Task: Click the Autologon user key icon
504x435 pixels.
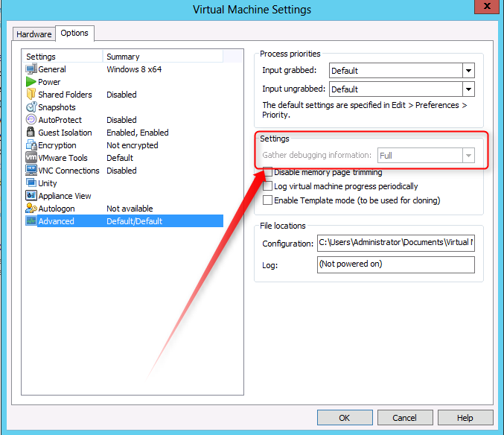Action: coord(31,209)
